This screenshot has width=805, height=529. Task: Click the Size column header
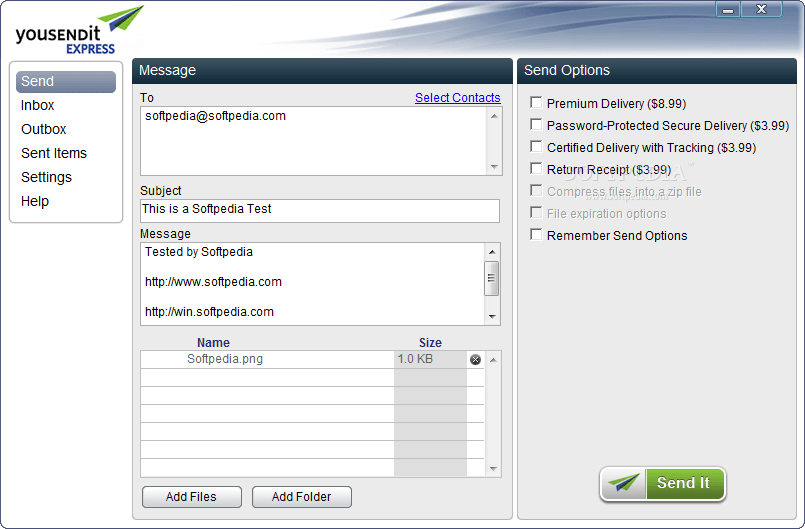coord(430,343)
